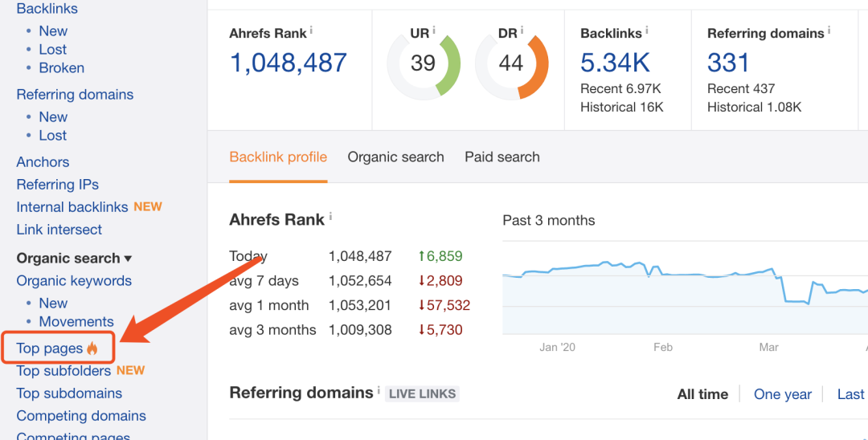Open Top subfolders in the sidebar
Screen dimensions: 868x440
tap(63, 371)
